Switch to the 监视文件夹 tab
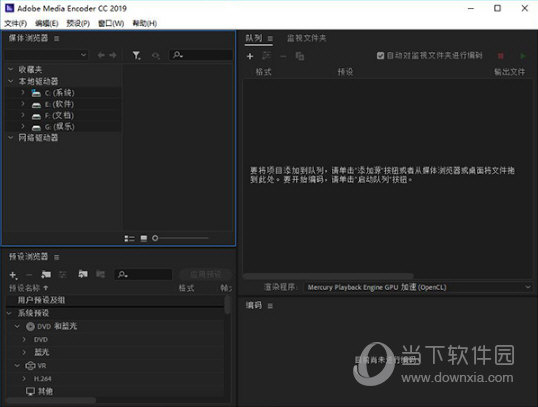 click(306, 38)
